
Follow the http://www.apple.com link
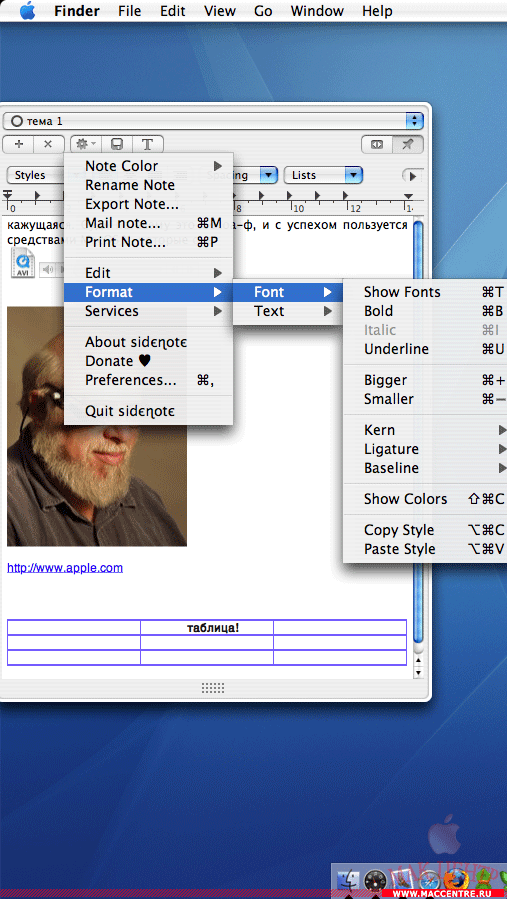point(65,568)
